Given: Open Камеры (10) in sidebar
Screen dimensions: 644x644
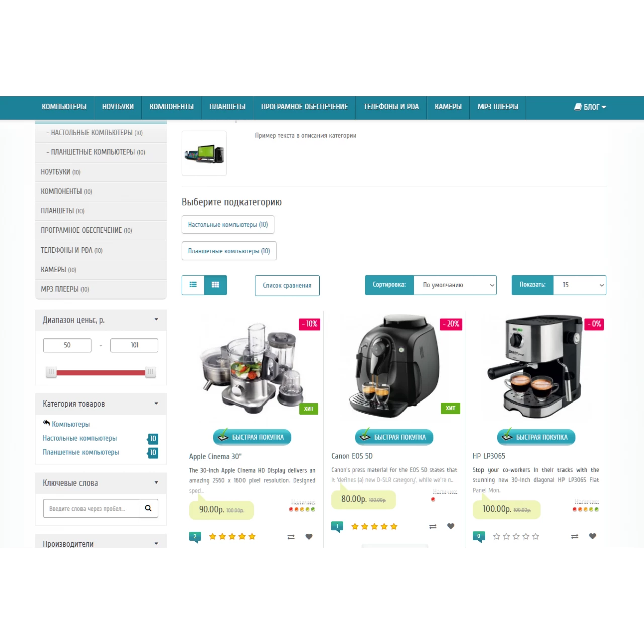Looking at the screenshot, I should 101,270.
